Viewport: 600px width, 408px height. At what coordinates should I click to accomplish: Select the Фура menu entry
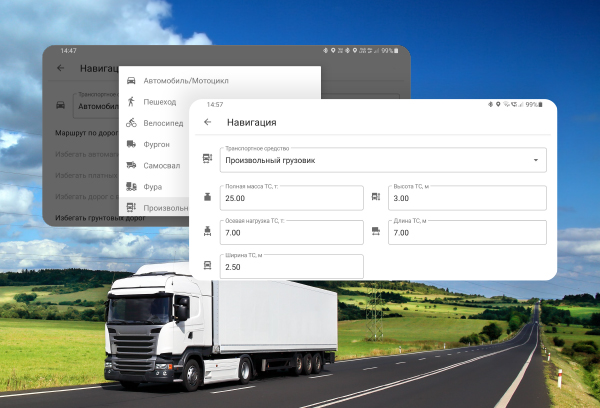[x=153, y=186]
